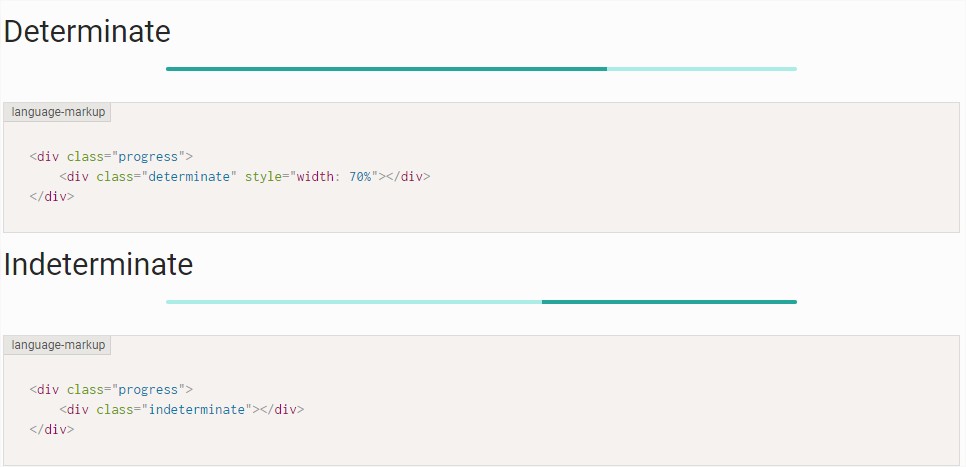Click the dark moving segment of the Indeterminate bar
966x467 pixels.
coord(668,301)
